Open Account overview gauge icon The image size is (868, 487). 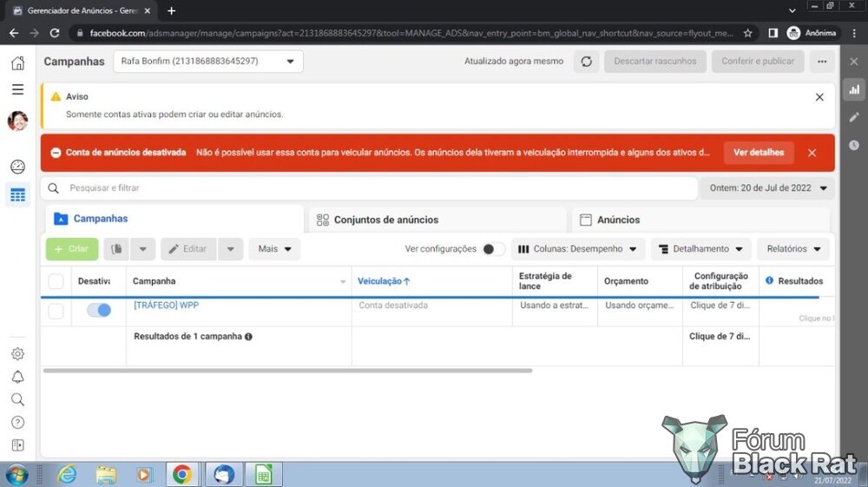click(17, 167)
